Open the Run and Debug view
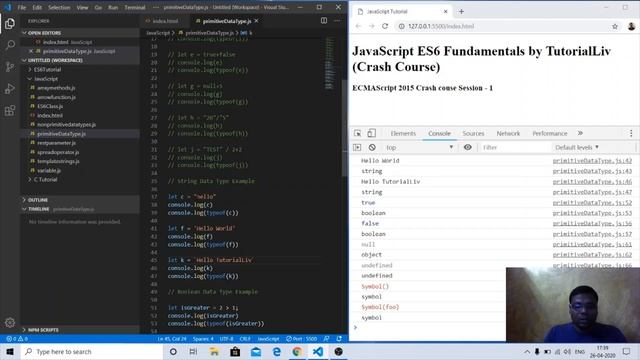The height and width of the screenshot is (360, 640). [10, 89]
